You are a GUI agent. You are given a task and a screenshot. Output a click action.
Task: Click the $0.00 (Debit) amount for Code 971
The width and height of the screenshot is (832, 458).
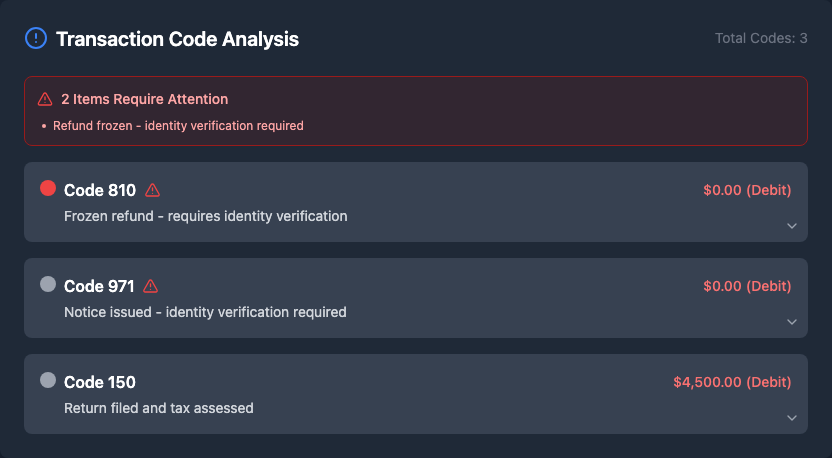[x=747, y=286]
